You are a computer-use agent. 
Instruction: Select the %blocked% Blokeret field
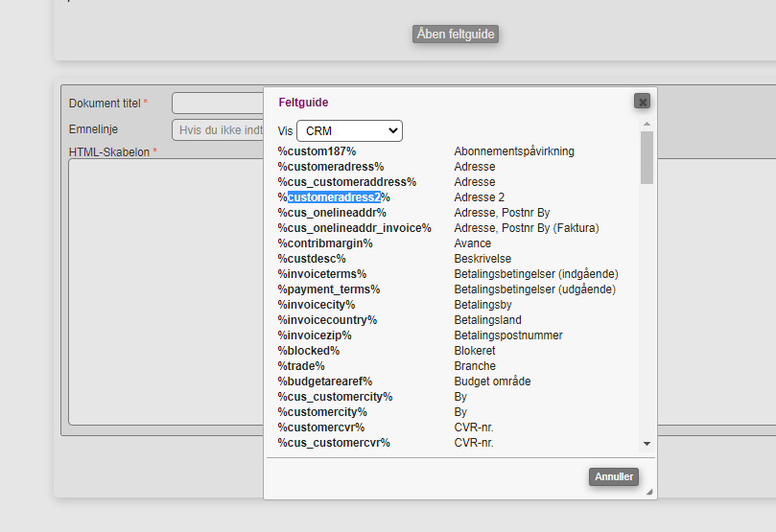click(309, 351)
